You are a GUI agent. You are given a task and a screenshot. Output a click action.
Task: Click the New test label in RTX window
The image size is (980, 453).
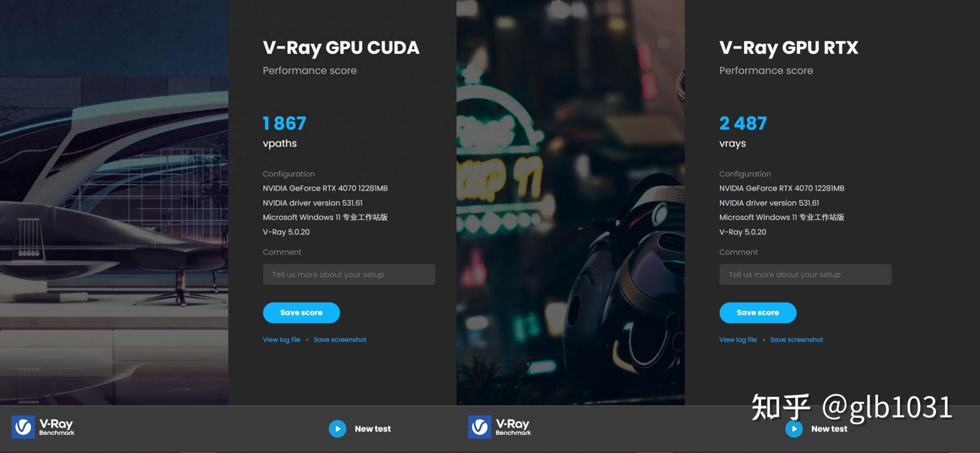(829, 429)
